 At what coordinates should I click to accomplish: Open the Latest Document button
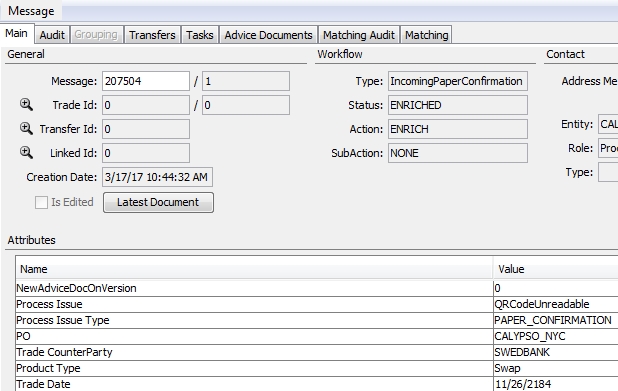click(x=158, y=203)
